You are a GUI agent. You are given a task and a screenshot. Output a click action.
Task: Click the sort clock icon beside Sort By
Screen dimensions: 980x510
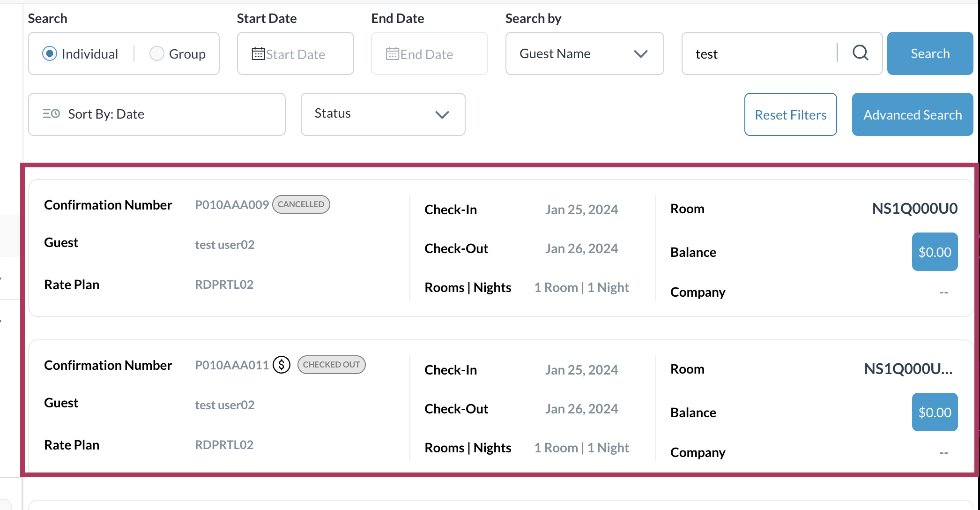point(52,114)
